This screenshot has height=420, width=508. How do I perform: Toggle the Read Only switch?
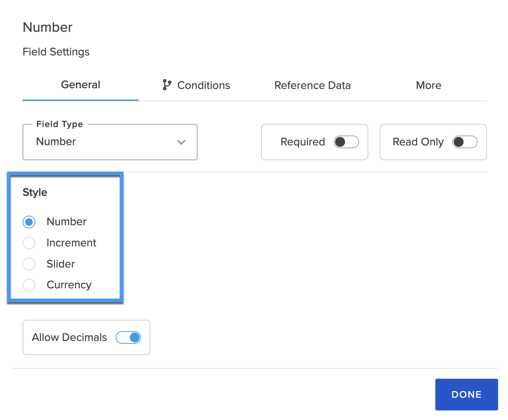465,142
